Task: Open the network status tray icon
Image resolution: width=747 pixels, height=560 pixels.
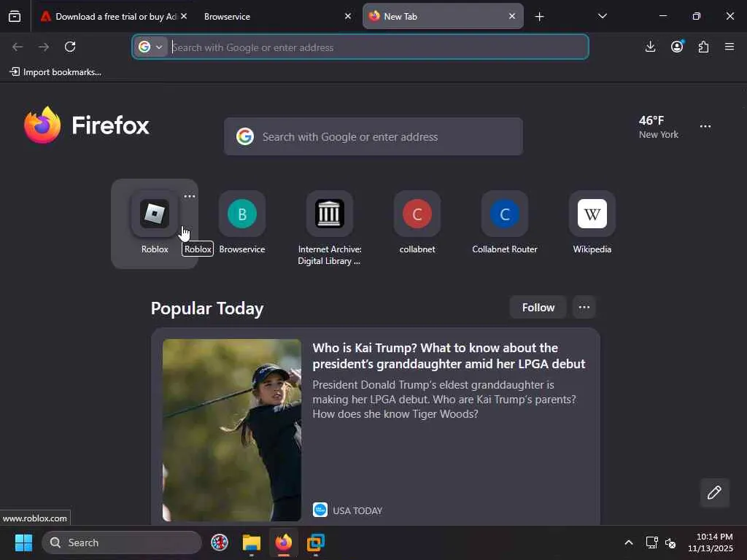Action: tap(651, 542)
